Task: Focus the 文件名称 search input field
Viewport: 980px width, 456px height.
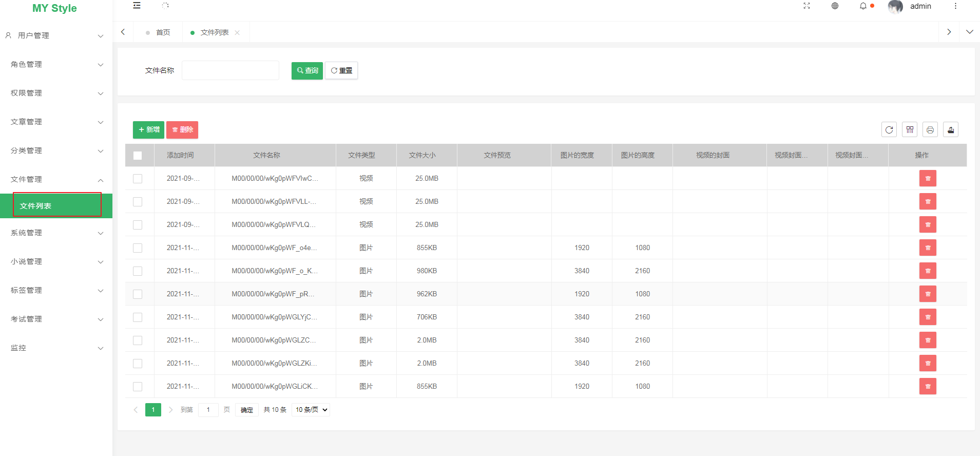Action: (230, 71)
